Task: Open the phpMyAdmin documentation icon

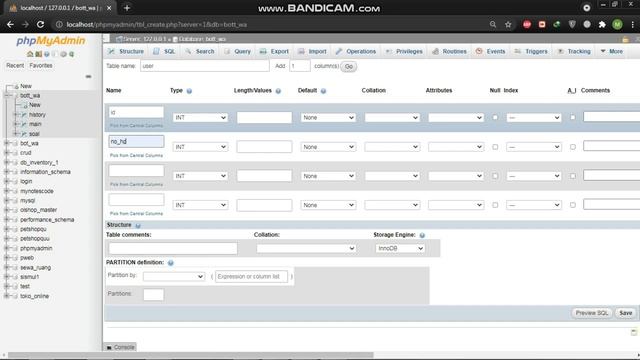Action: 47,54
